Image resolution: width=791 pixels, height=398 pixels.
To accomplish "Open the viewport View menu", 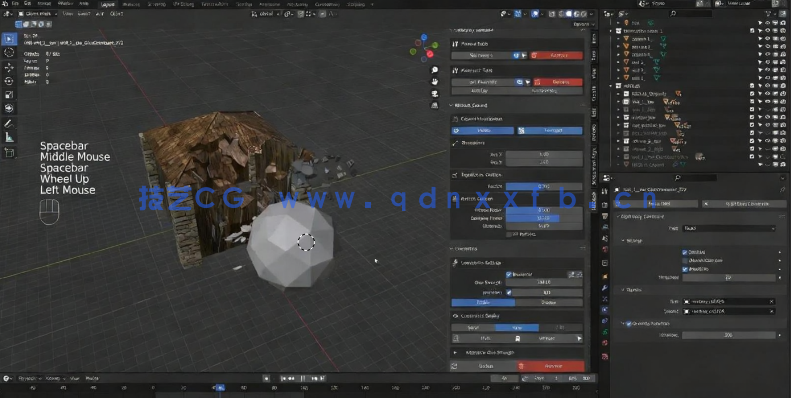I will [68, 14].
